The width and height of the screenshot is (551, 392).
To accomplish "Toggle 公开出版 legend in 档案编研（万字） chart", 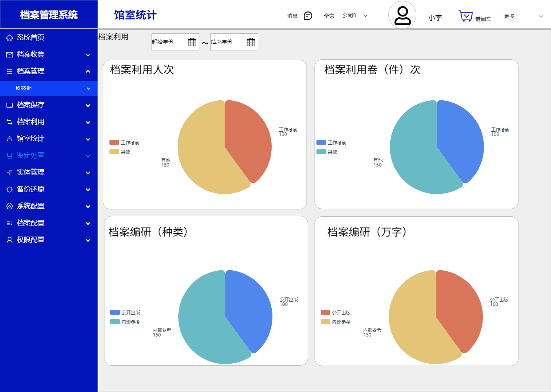I will (336, 312).
